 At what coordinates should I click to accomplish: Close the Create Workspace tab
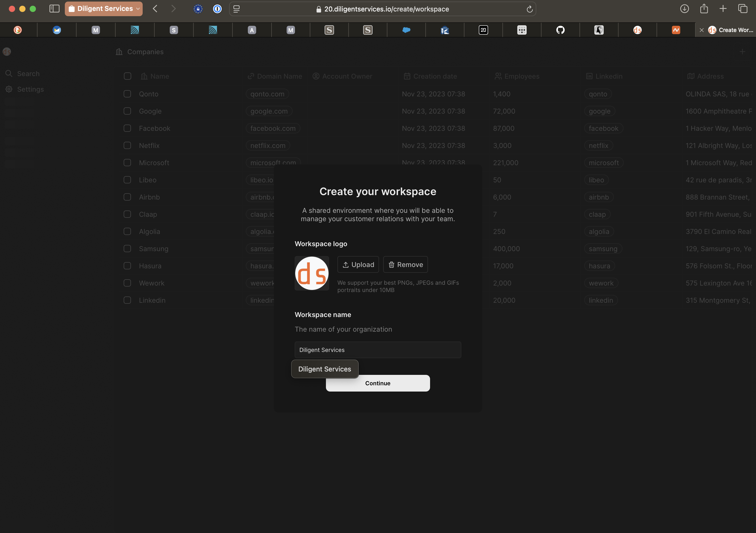click(x=701, y=30)
